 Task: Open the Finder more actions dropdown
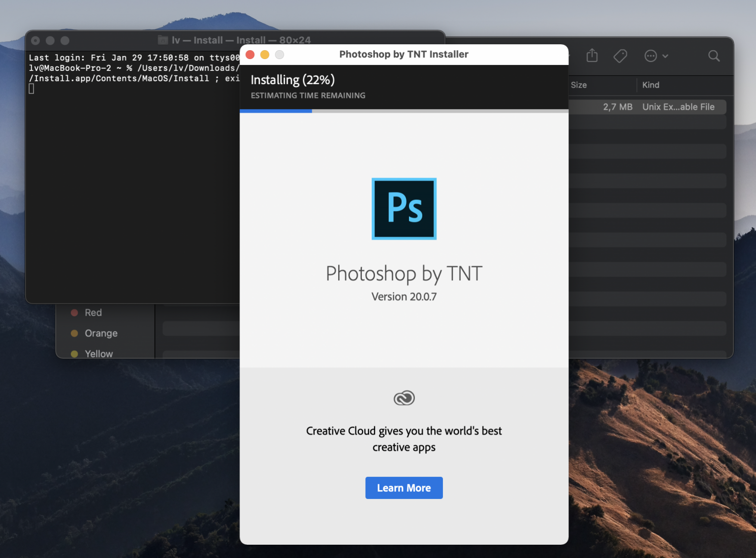point(657,56)
